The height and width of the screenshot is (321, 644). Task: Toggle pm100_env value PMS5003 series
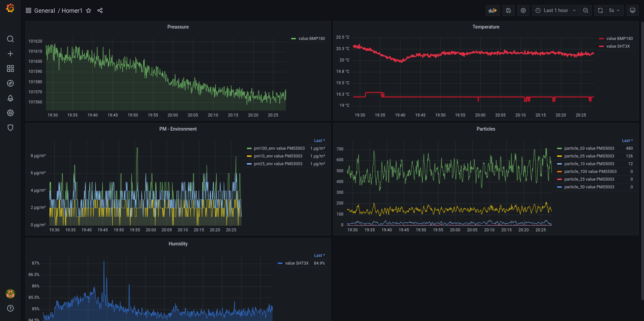(279, 148)
